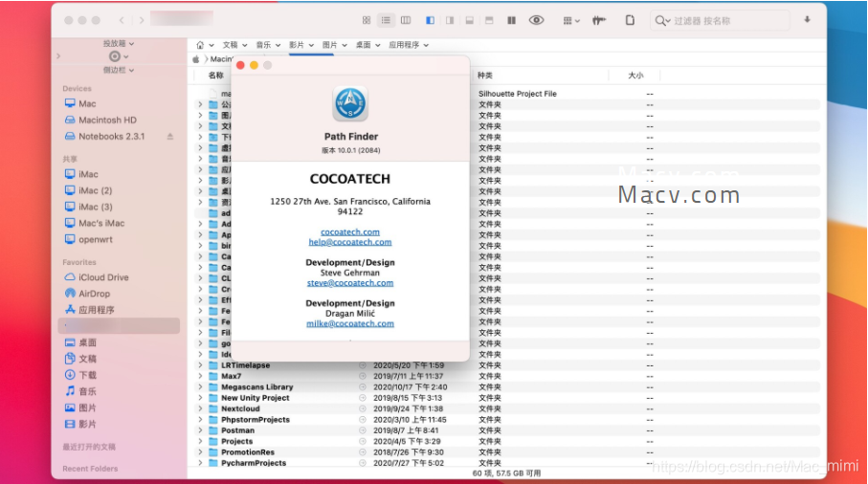This screenshot has height=484, width=868.
Task: Toggle hidden files with eye icon
Action: coord(536,20)
